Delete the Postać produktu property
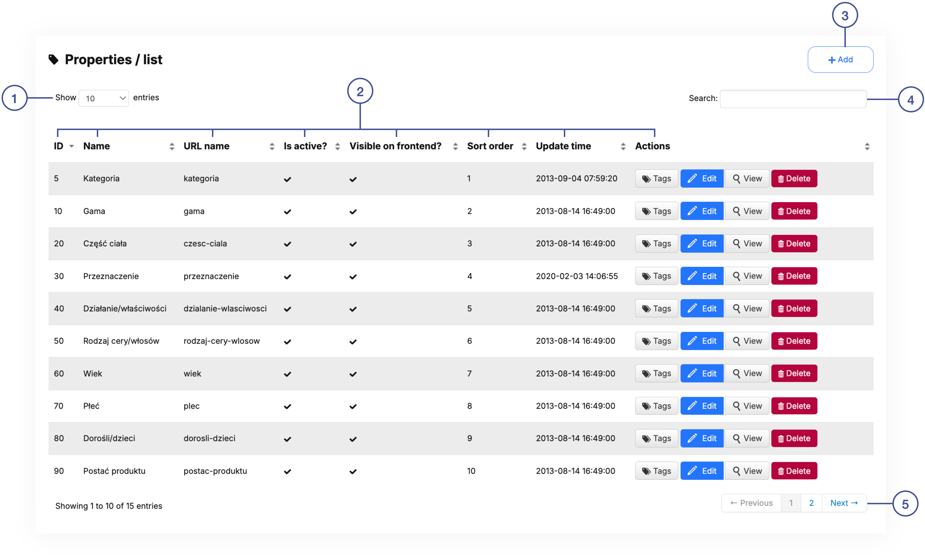 (x=794, y=471)
